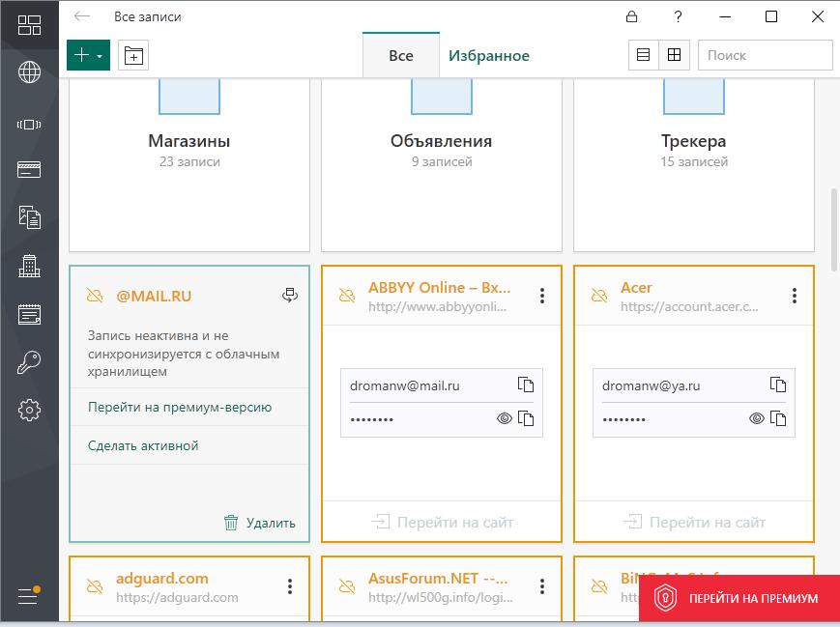The height and width of the screenshot is (627, 840).
Task: Click Сделать активной on @MAIL.RU card
Action: (143, 445)
